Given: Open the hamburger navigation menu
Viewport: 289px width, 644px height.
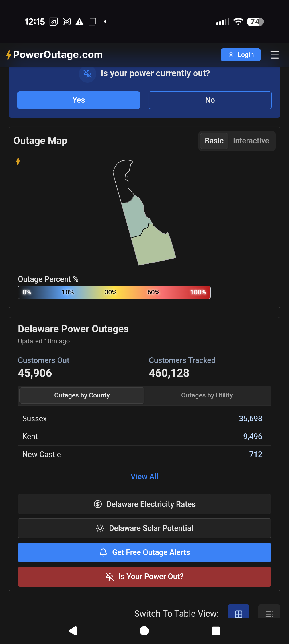Looking at the screenshot, I should pos(274,55).
